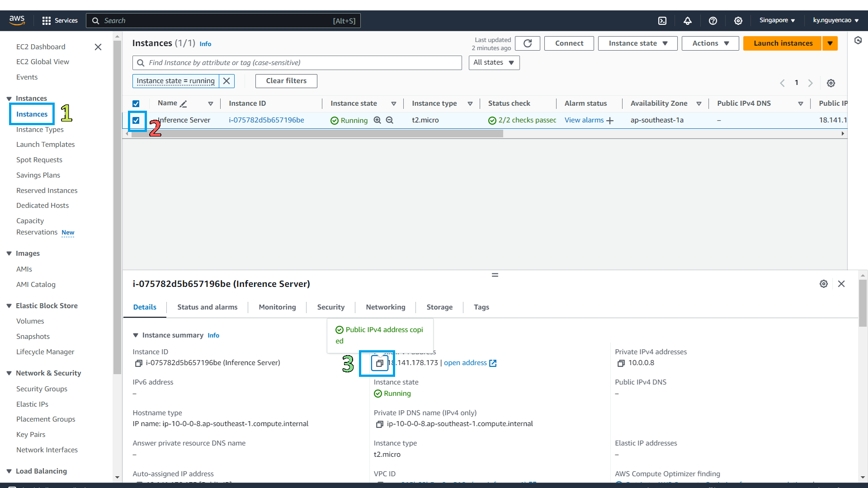Open the AWS home logo
This screenshot has width=868, height=488.
17,20
